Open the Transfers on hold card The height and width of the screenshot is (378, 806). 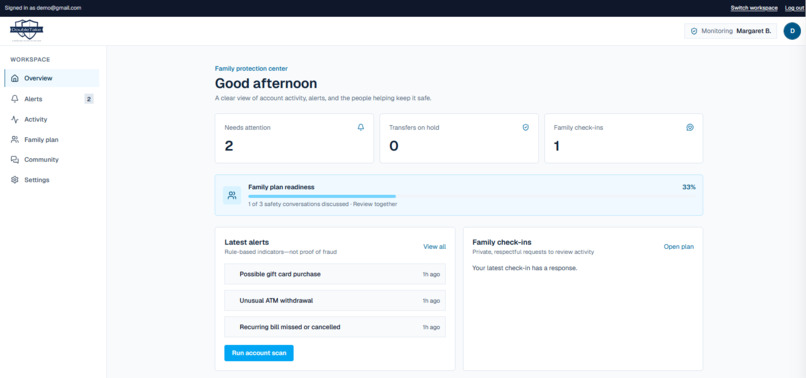point(459,138)
